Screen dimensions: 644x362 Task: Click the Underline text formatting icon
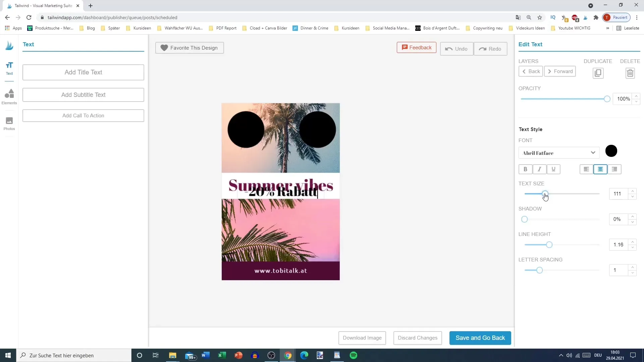(x=553, y=169)
